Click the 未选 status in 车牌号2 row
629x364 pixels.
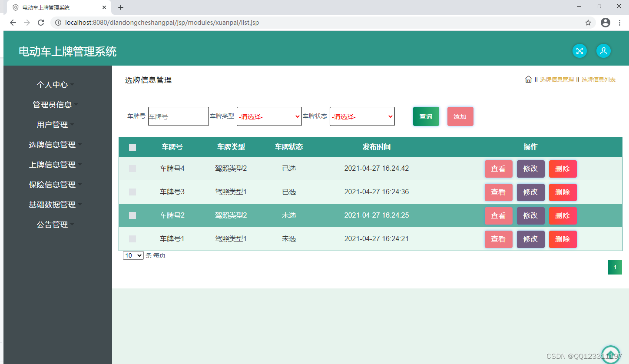pyautogui.click(x=289, y=215)
